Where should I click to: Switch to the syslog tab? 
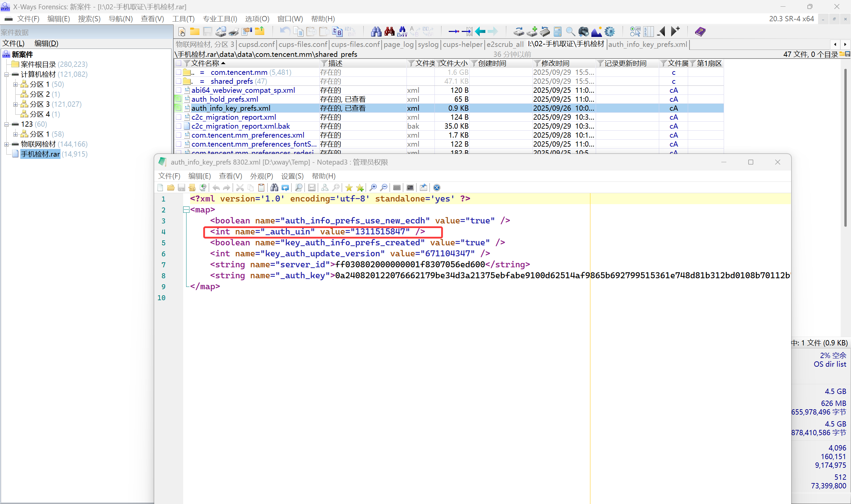pyautogui.click(x=428, y=45)
